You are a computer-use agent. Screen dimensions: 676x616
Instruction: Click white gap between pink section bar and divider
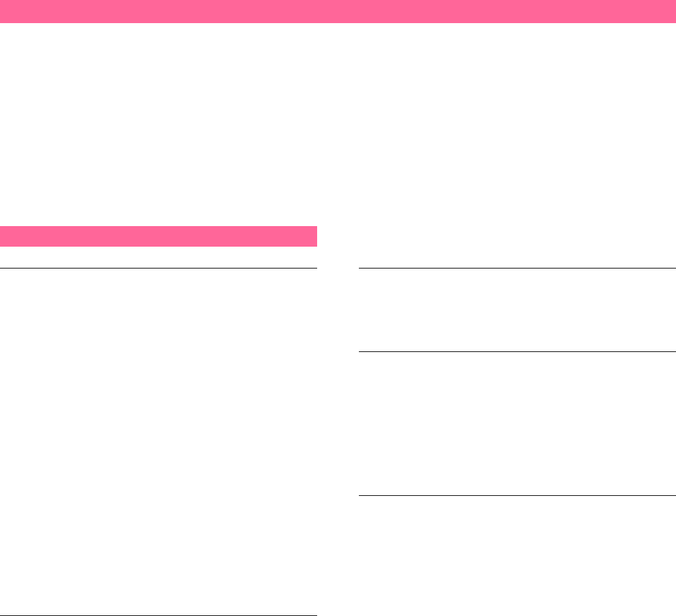coord(158,257)
